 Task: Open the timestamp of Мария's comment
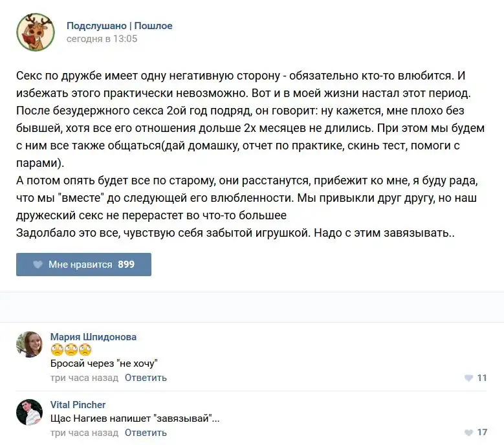pyautogui.click(x=84, y=378)
